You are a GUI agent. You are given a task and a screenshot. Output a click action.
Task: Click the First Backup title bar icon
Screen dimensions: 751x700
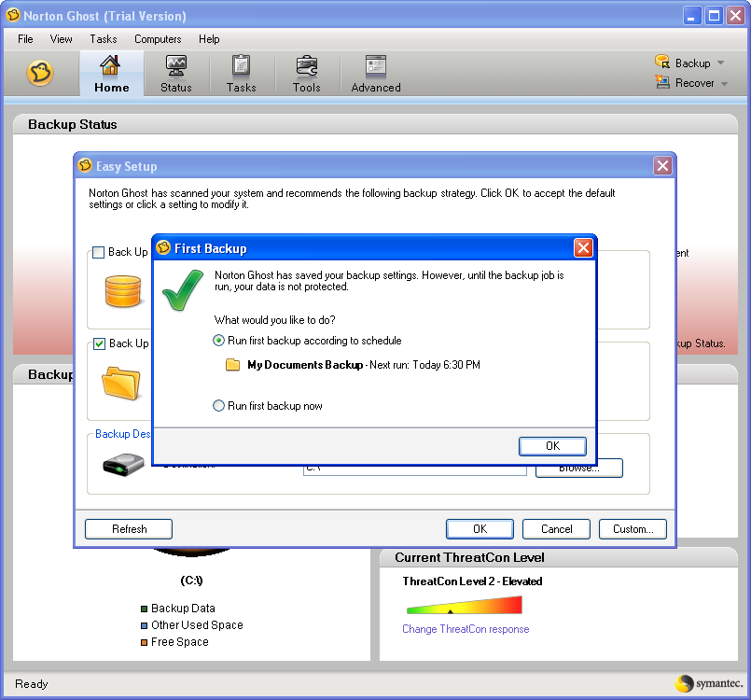point(163,247)
